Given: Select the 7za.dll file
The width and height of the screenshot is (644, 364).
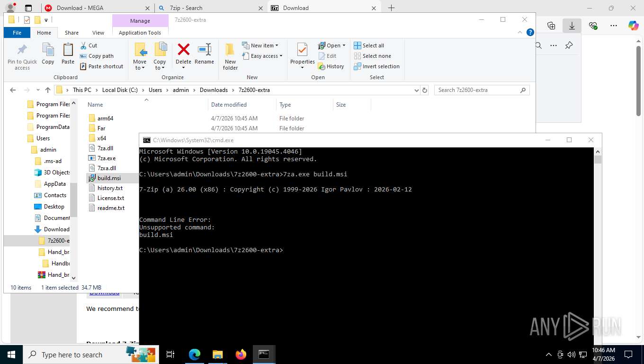Looking at the screenshot, I should click(105, 148).
